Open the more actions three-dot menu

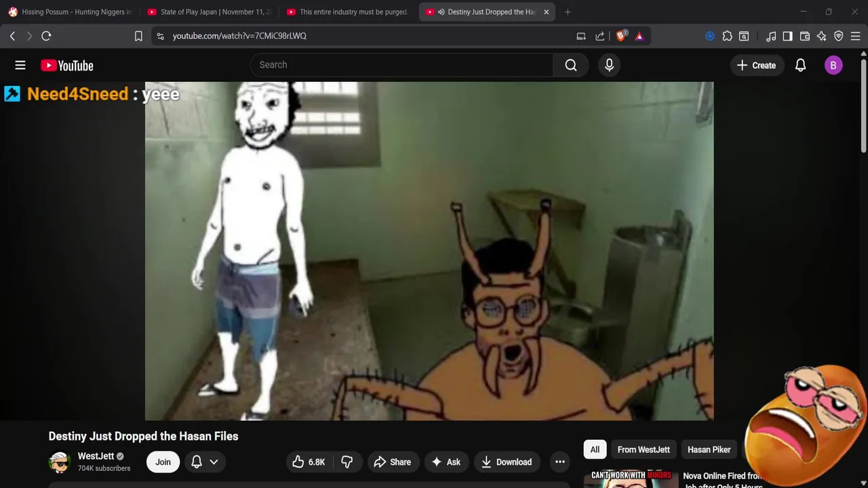(x=560, y=462)
